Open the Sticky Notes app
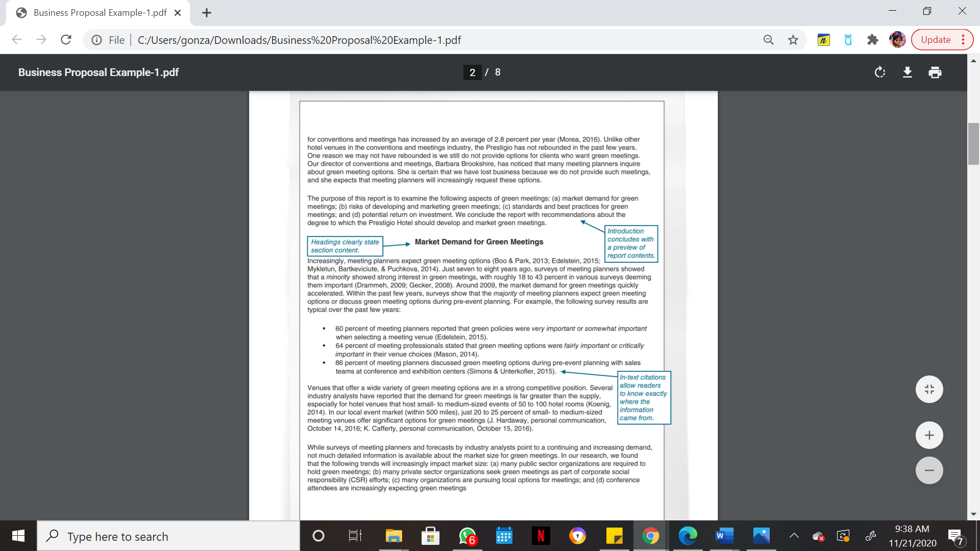This screenshot has height=551, width=980. pos(614,536)
